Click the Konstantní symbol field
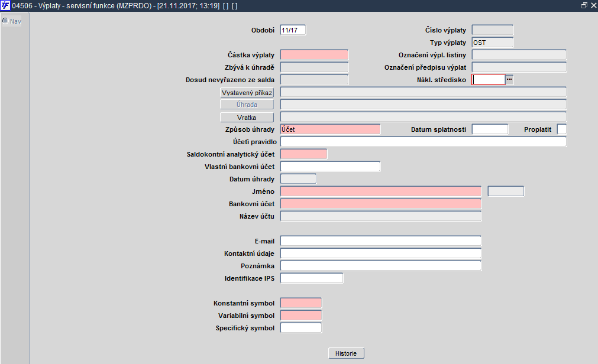 [x=301, y=303]
